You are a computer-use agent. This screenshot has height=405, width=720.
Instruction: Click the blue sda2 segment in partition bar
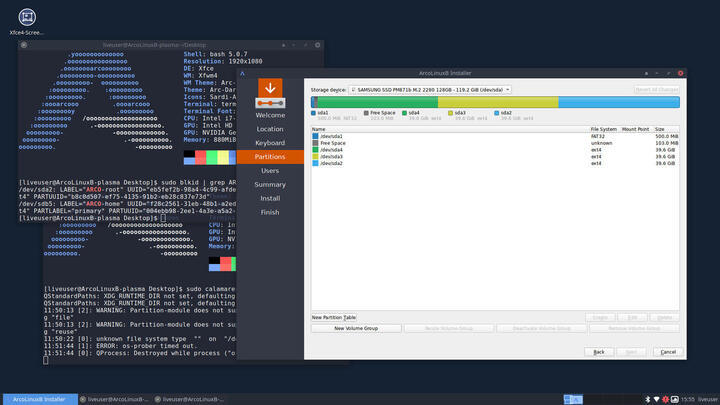(x=619, y=102)
